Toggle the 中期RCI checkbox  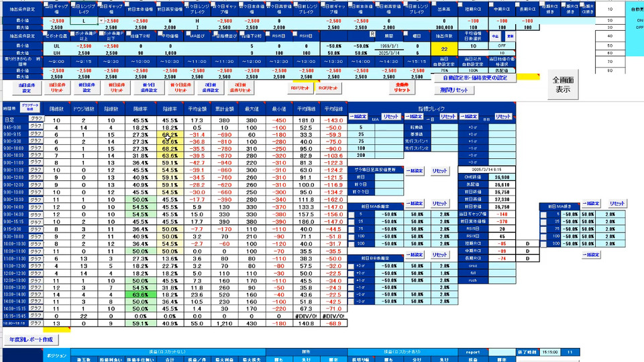492,5
